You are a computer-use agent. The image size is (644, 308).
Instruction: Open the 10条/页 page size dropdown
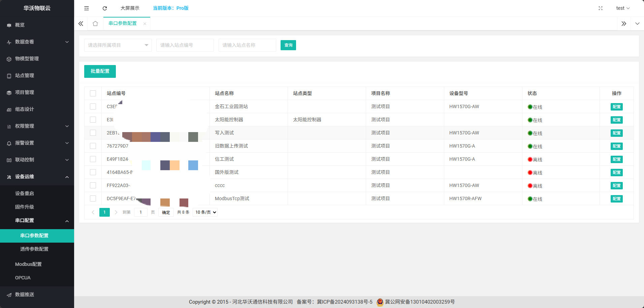tap(205, 212)
